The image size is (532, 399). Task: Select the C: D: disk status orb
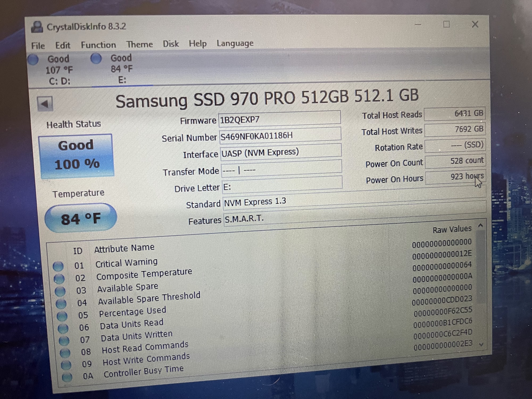point(34,59)
